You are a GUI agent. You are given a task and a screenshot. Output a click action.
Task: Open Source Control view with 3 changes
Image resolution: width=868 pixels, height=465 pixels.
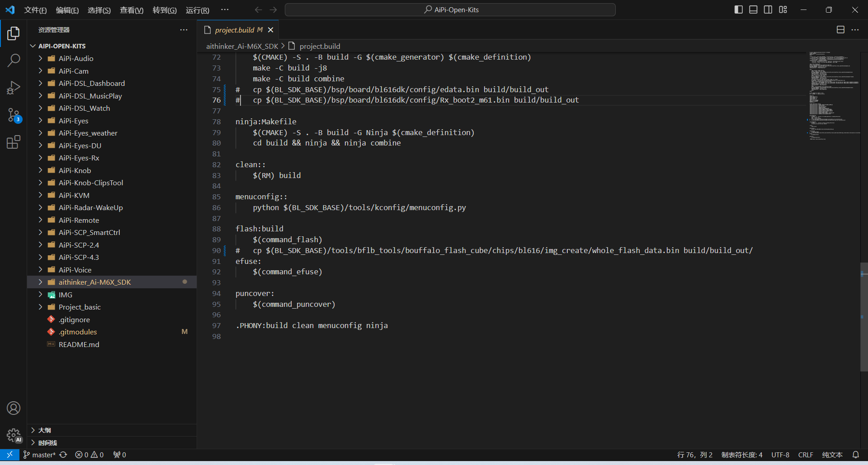pos(14,115)
